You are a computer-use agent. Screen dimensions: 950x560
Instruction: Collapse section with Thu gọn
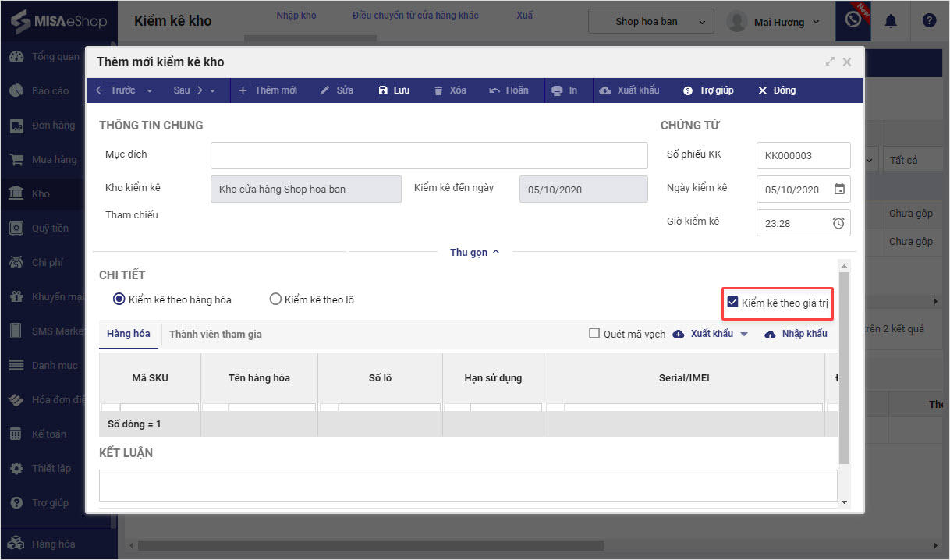[474, 252]
